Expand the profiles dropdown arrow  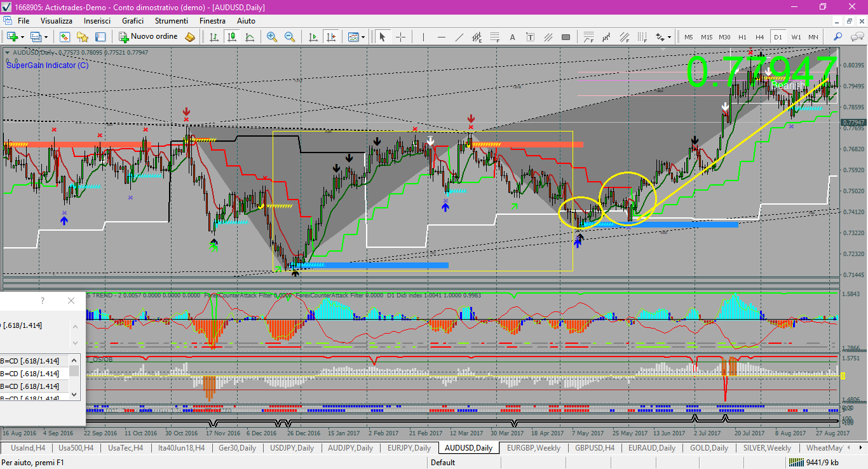click(46, 37)
